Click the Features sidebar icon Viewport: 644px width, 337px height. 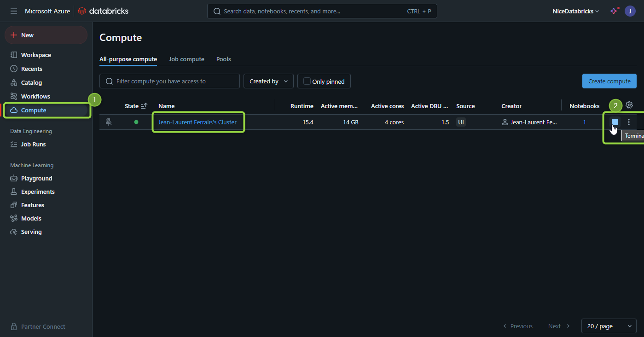(14, 205)
